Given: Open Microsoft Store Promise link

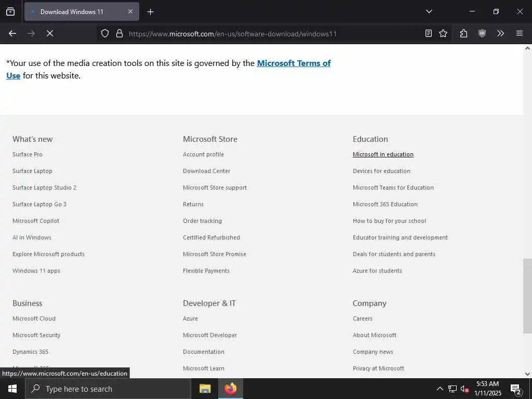Looking at the screenshot, I should (x=215, y=254).
